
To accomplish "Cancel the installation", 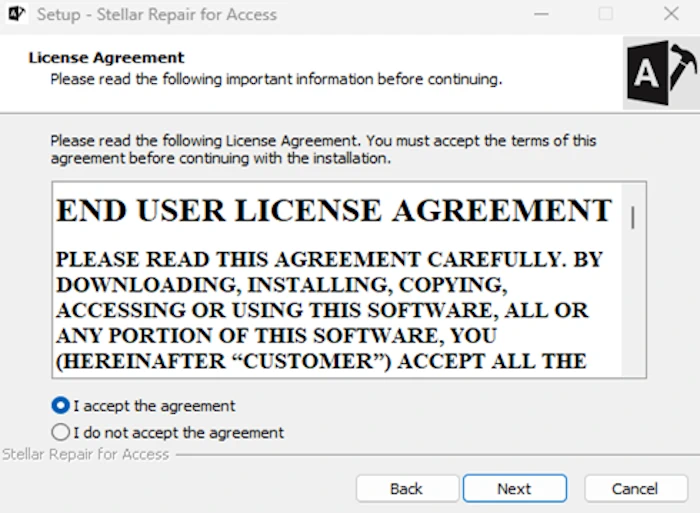I will pos(635,488).
